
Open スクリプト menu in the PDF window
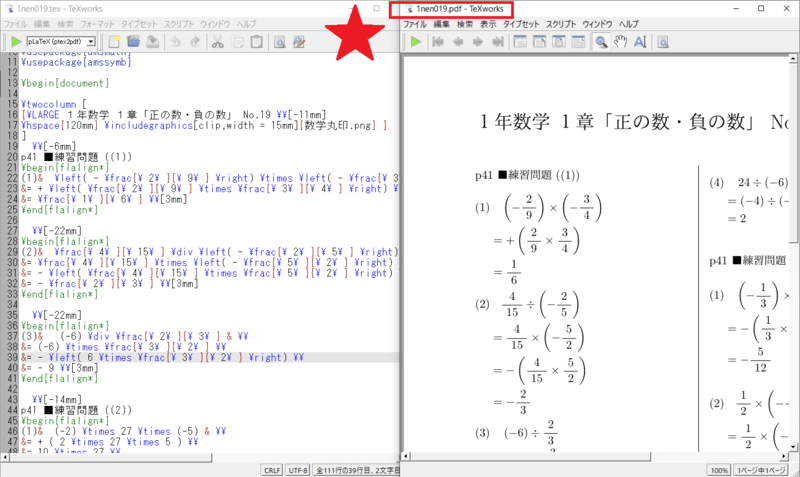(x=561, y=24)
